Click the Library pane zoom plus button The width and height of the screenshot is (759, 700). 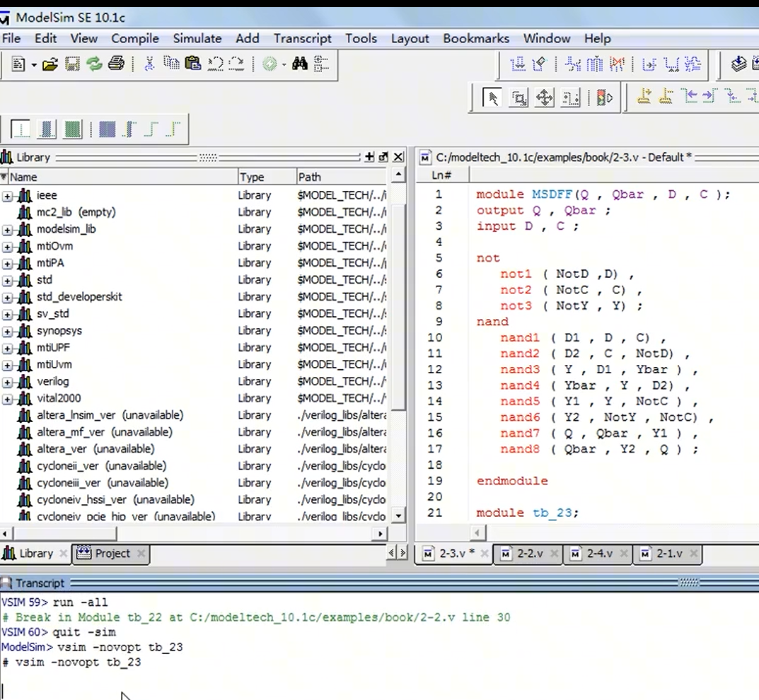click(369, 157)
